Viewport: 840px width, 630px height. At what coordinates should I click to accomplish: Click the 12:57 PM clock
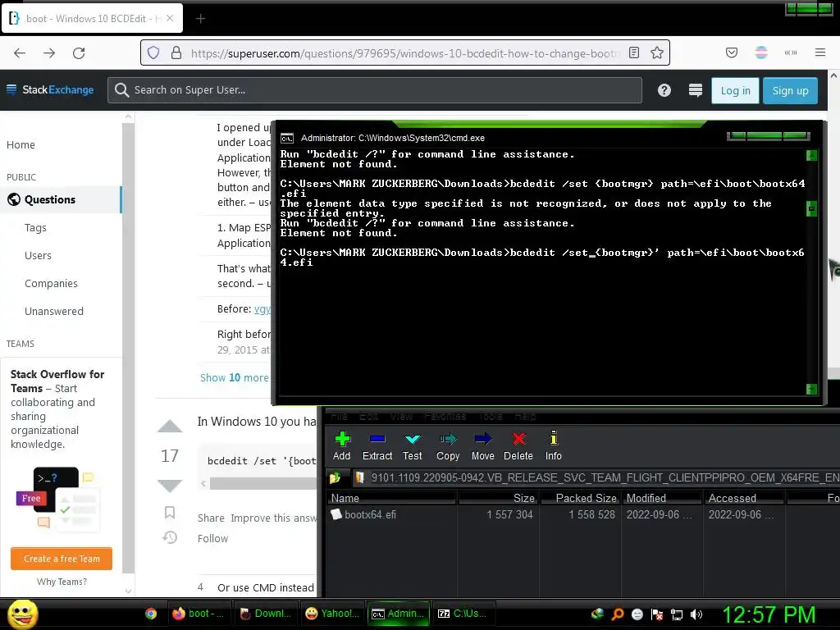[769, 614]
